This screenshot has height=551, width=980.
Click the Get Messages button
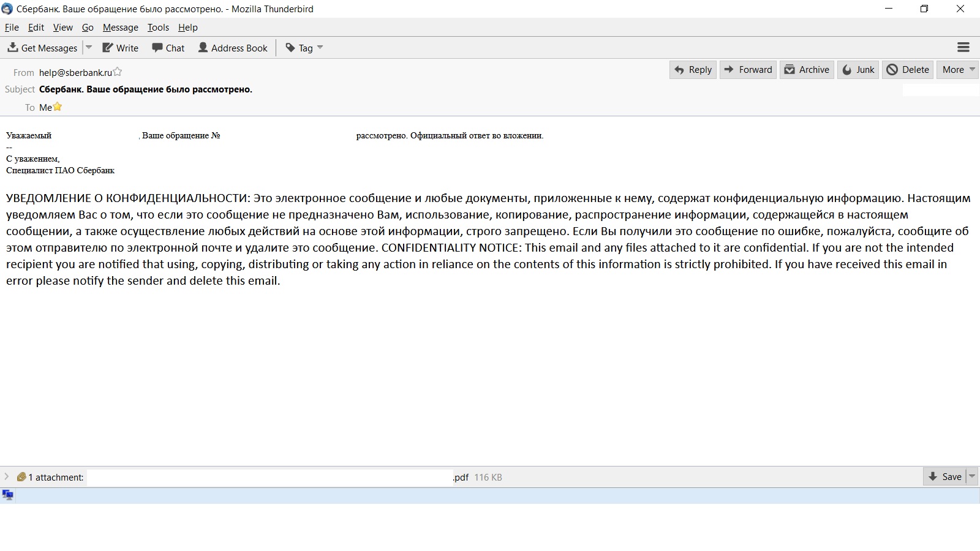point(42,48)
